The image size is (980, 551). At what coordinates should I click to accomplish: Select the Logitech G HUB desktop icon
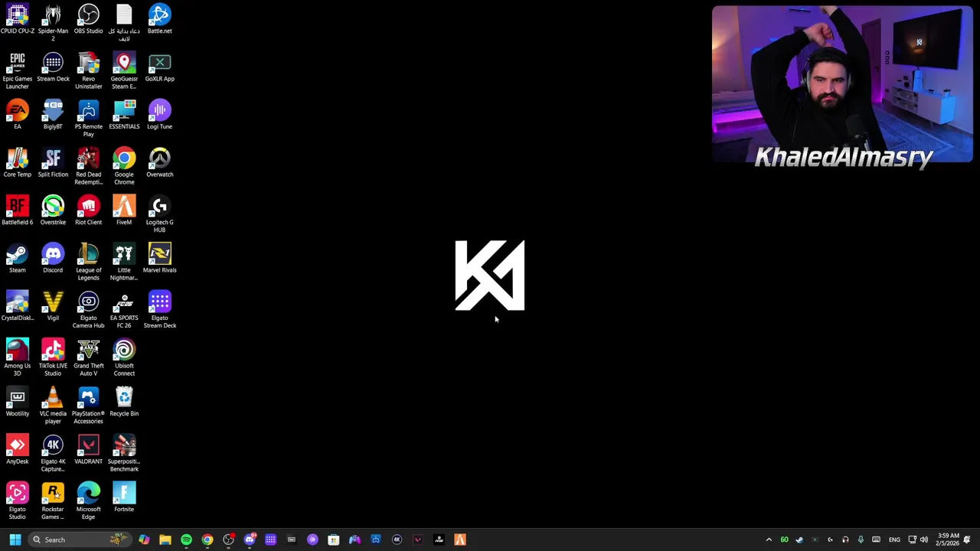(159, 214)
